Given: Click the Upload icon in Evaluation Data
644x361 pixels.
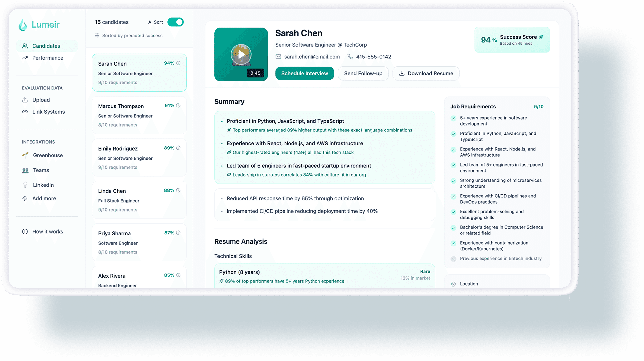Looking at the screenshot, I should [25, 100].
